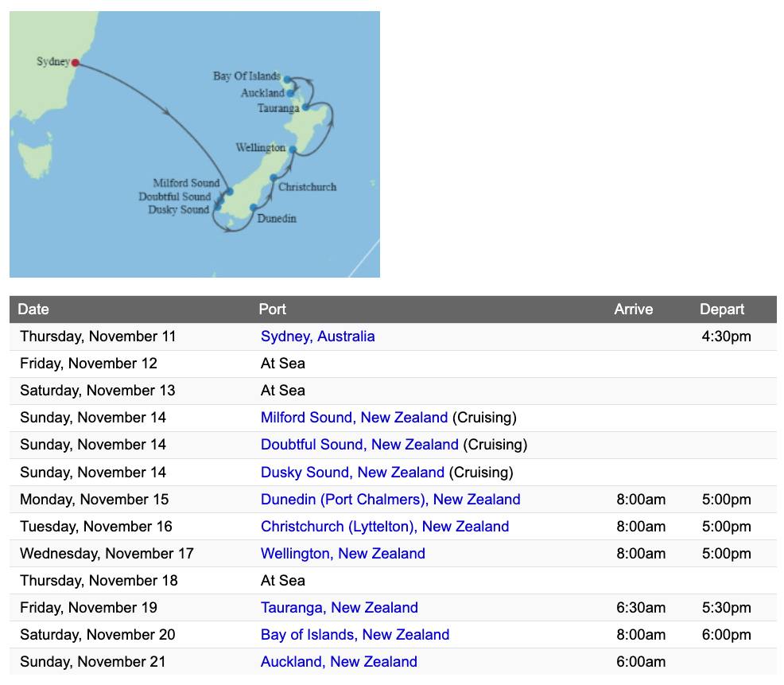This screenshot has width=784, height=685.
Task: Click the red Sydney marker on map
Action: (76, 63)
